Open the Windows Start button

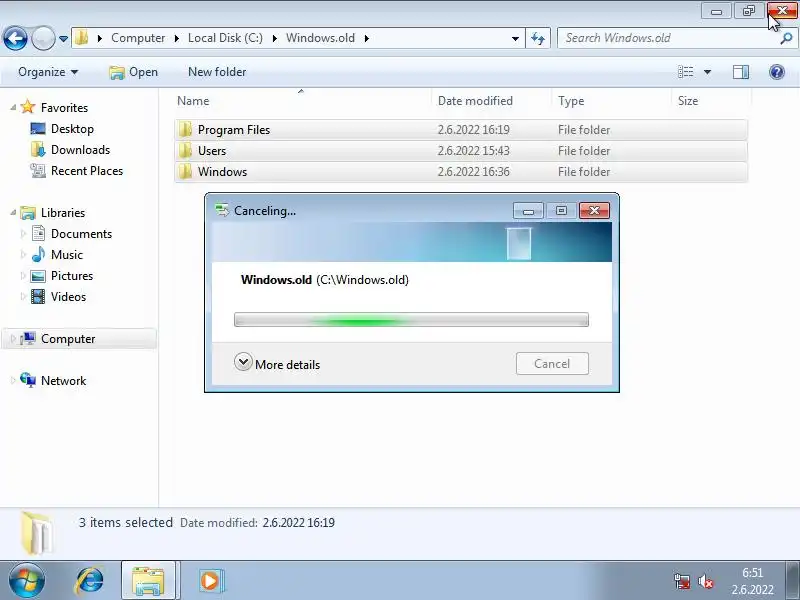pyautogui.click(x=27, y=580)
